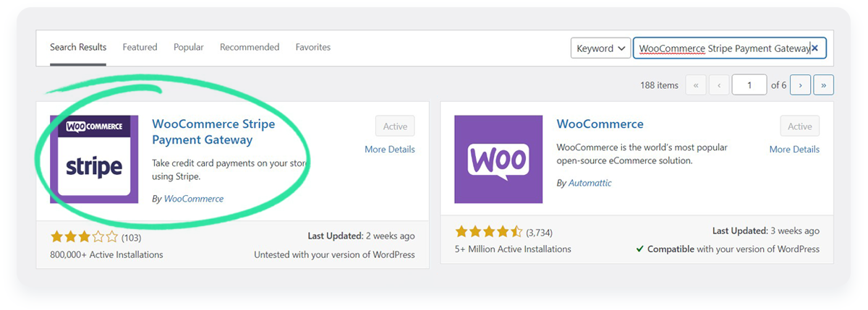868x310 pixels.
Task: Clear the plugin search text
Action: 814,48
